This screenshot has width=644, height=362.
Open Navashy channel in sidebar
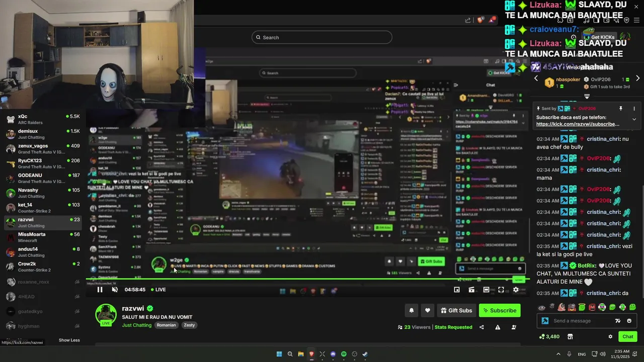[42, 193]
